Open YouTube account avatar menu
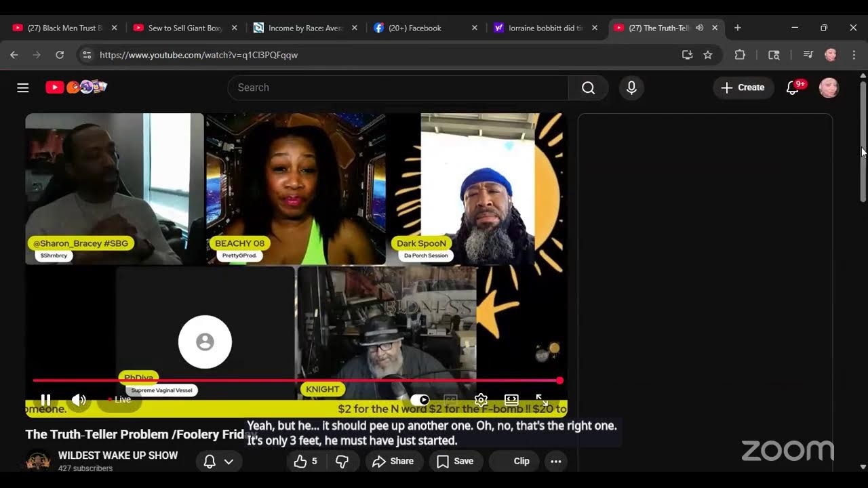This screenshot has height=488, width=868. [x=829, y=87]
